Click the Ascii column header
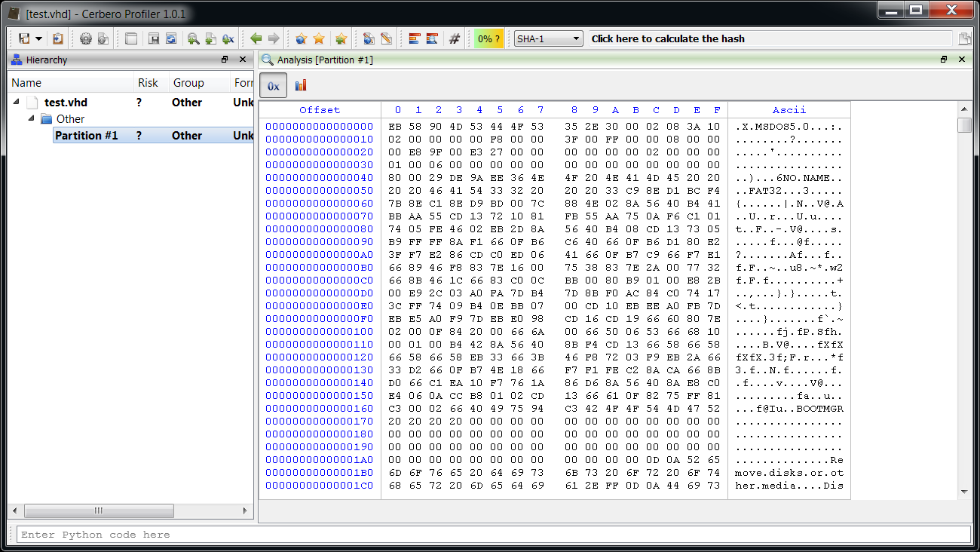This screenshot has width=980, height=552. pos(789,110)
